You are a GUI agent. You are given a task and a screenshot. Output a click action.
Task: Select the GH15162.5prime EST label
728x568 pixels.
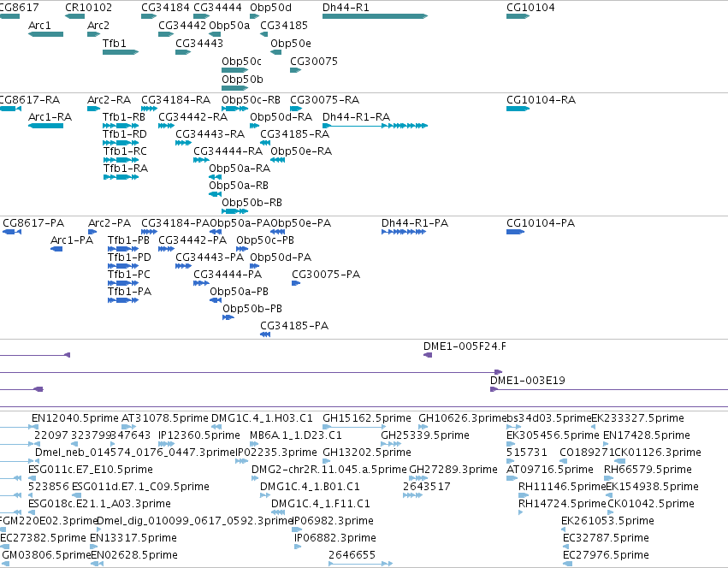click(367, 418)
